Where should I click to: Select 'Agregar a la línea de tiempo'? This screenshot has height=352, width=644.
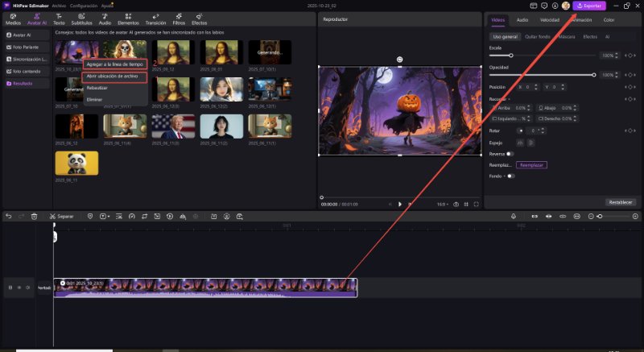pos(116,64)
